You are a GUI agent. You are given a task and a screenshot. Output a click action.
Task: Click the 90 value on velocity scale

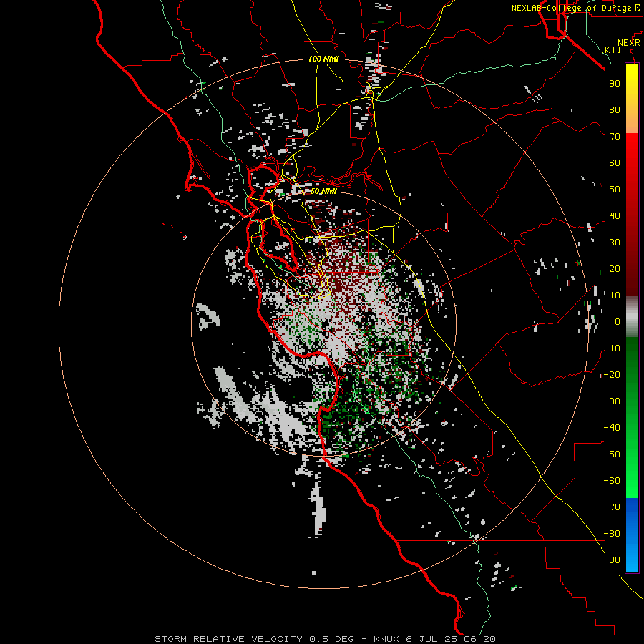[615, 84]
